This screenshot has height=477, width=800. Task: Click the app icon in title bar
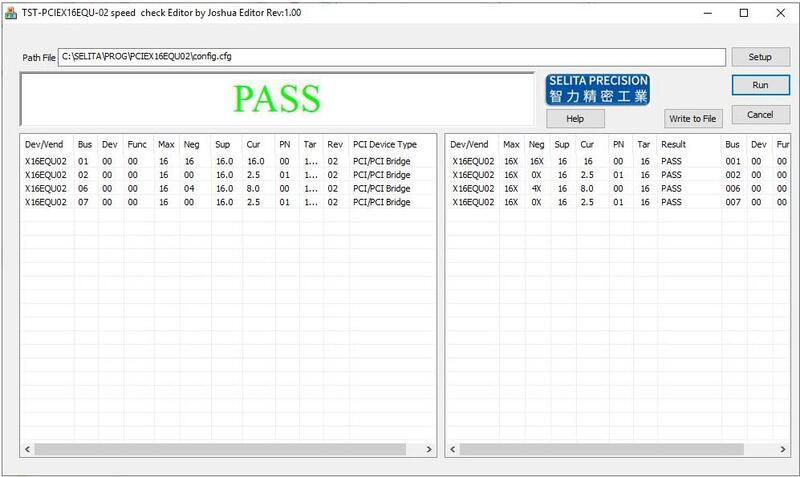(10, 12)
